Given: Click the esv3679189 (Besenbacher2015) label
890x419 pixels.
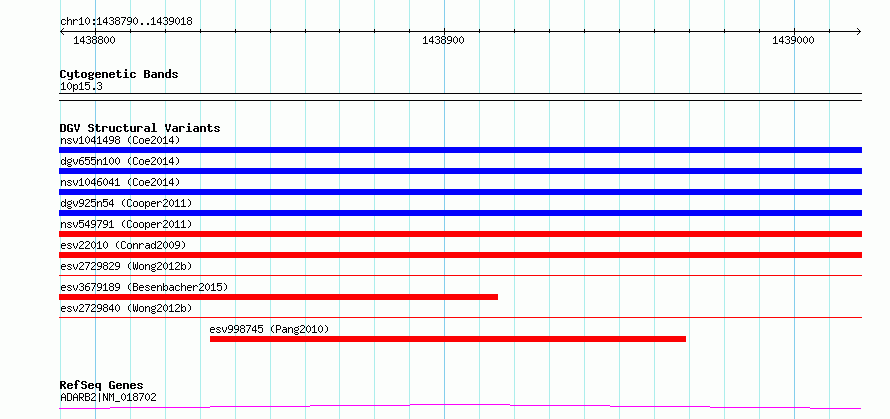Looking at the screenshot, I should coord(144,287).
